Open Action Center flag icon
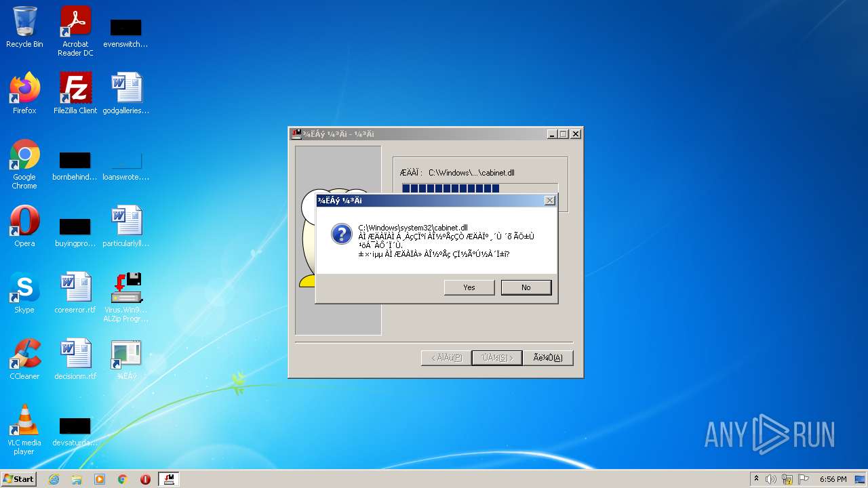This screenshot has height=488, width=868. coord(803,479)
